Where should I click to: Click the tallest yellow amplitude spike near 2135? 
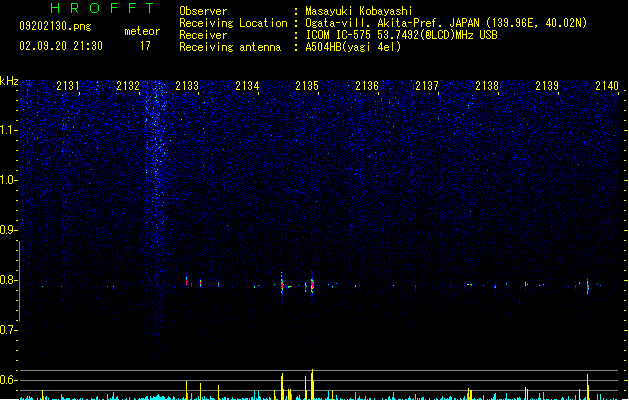(x=312, y=384)
